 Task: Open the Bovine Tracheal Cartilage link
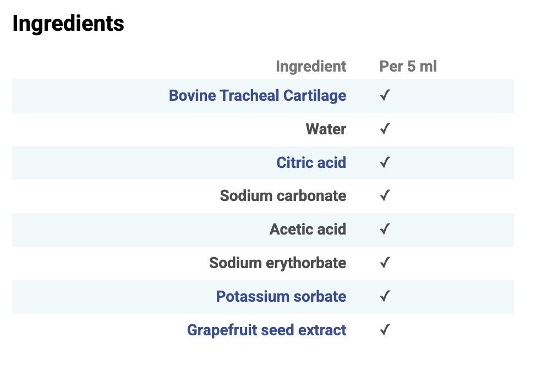(x=257, y=96)
